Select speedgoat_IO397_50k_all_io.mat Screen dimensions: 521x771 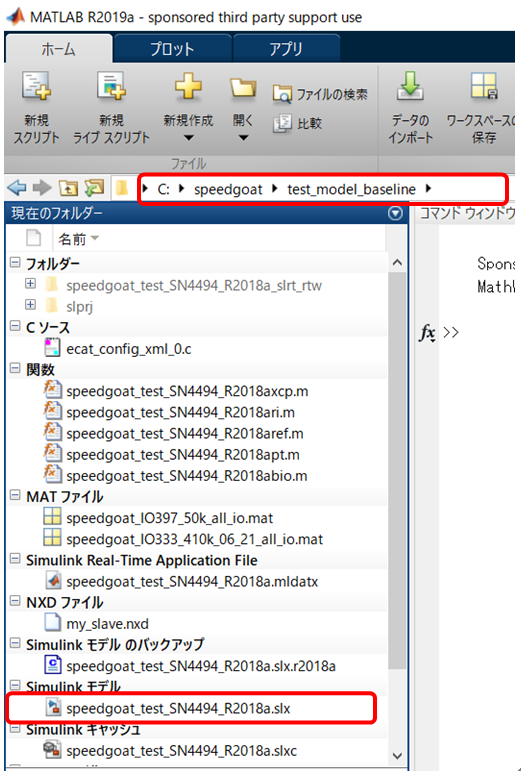pyautogui.click(x=170, y=518)
